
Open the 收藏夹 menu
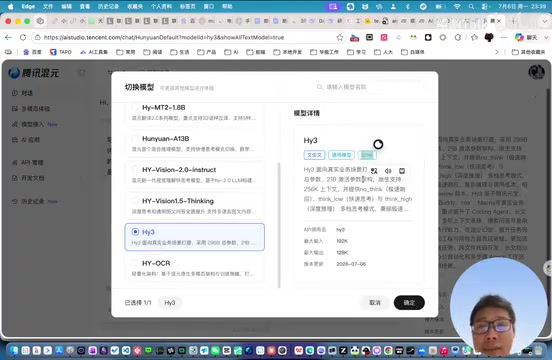(x=135, y=6)
